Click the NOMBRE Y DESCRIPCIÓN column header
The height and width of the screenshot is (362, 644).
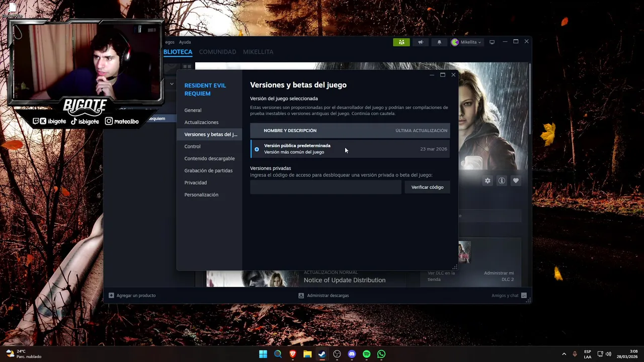coord(290,131)
